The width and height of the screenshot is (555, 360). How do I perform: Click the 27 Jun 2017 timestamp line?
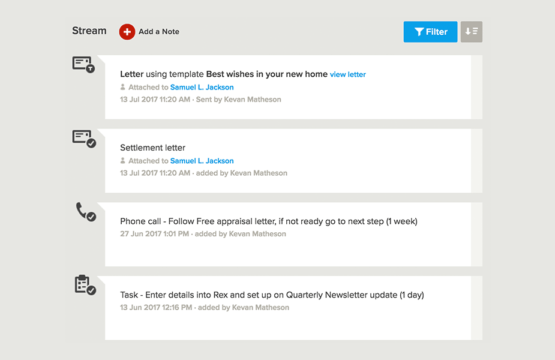pyautogui.click(x=203, y=234)
